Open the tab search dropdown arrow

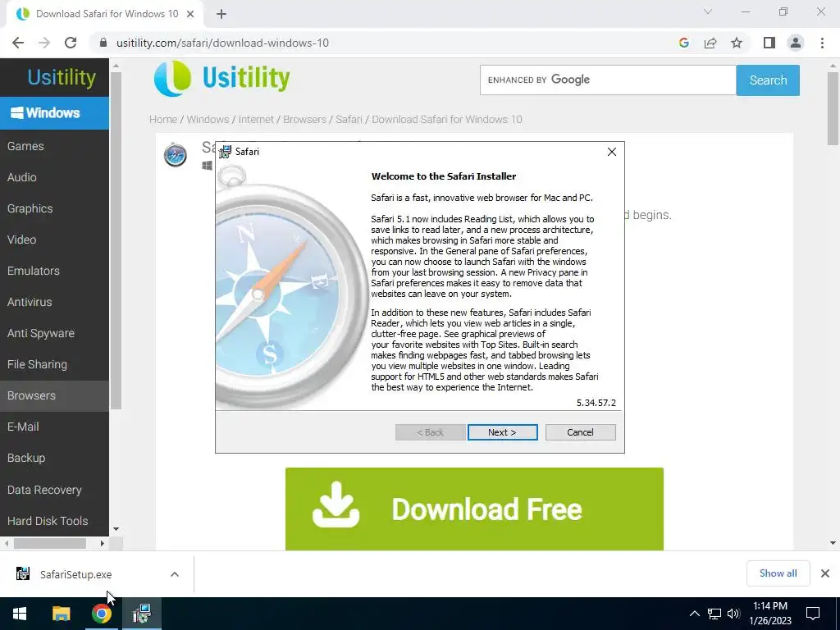[708, 11]
